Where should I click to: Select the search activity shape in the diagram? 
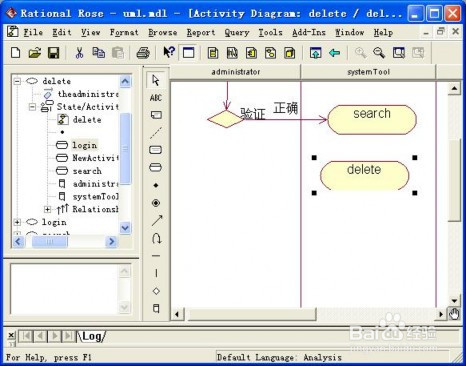click(372, 120)
